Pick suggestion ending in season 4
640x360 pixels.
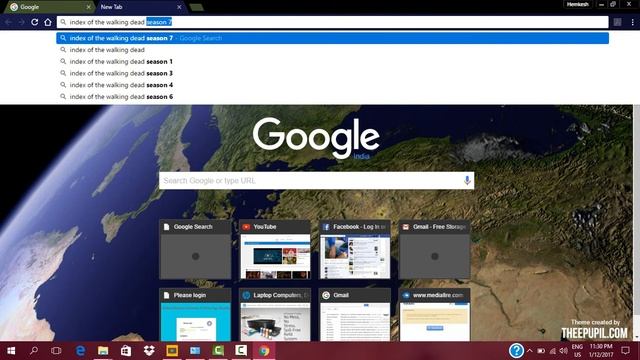click(332, 85)
